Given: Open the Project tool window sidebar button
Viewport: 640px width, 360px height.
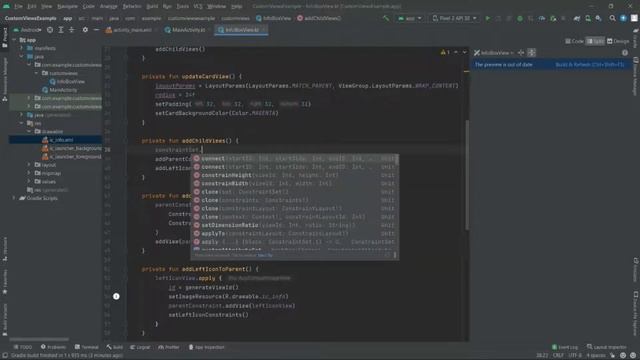Looking at the screenshot, I should tap(4, 38).
